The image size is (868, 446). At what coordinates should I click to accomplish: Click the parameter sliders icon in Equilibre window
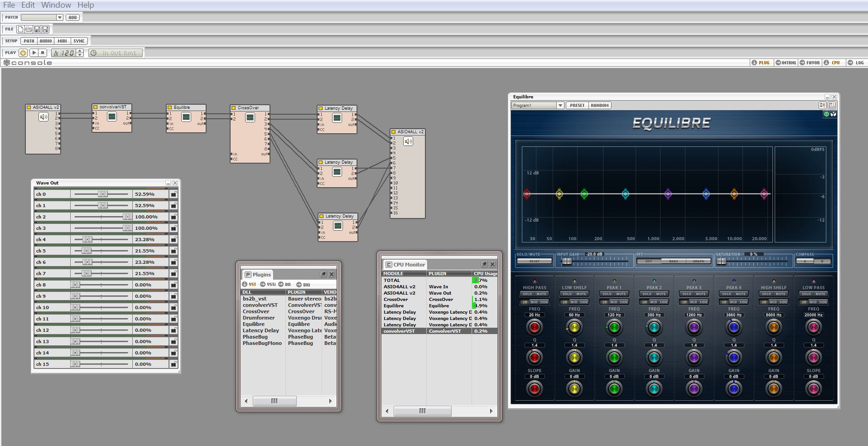pyautogui.click(x=822, y=105)
